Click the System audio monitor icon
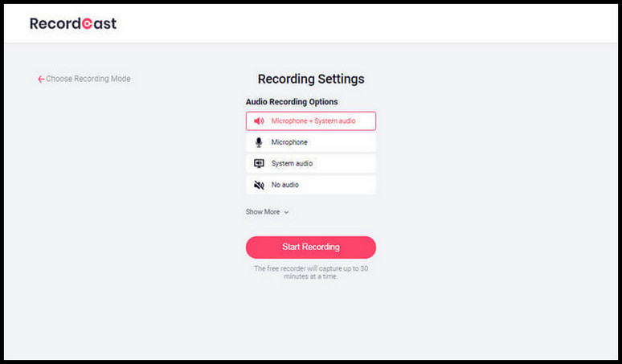This screenshot has width=622, height=364. pos(259,163)
